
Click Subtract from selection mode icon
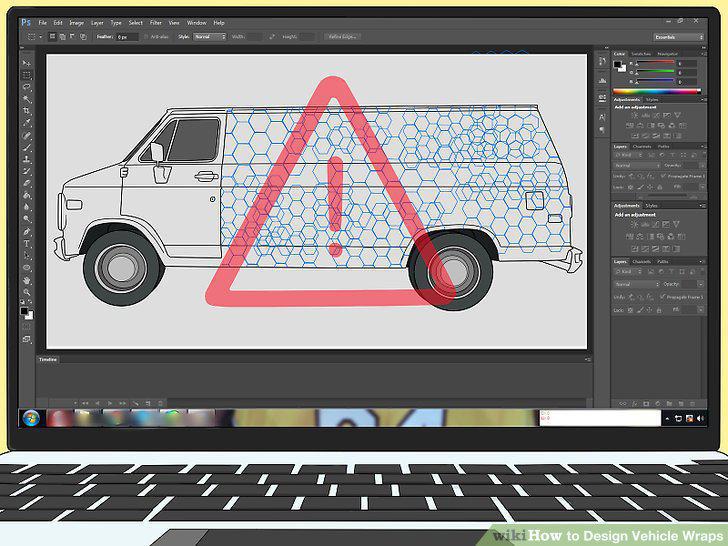coord(73,36)
